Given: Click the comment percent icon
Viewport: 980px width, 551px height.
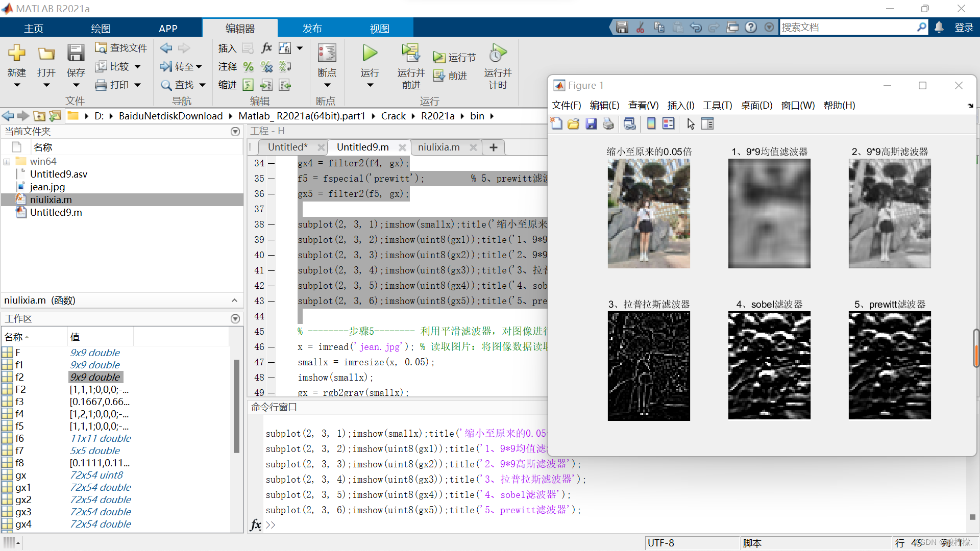Looking at the screenshot, I should pyautogui.click(x=249, y=66).
